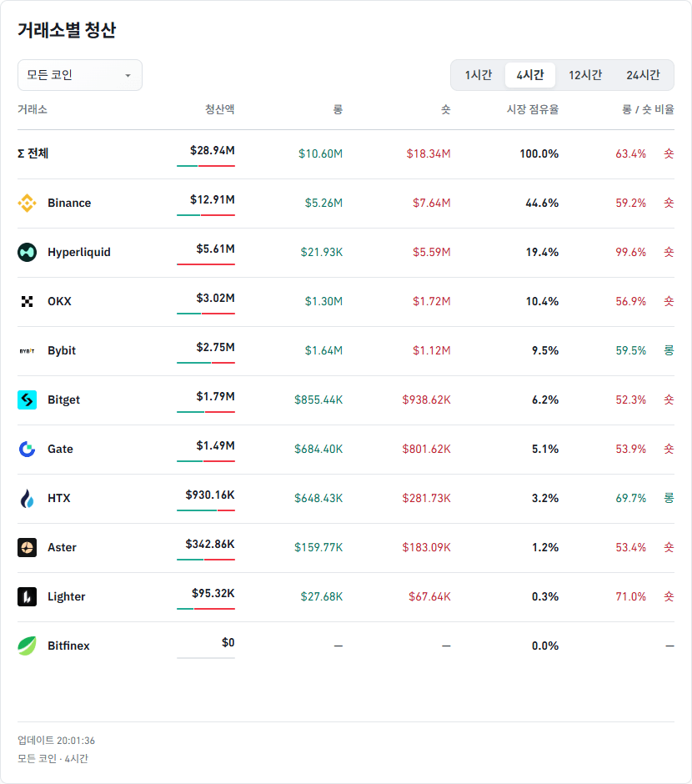Click the Σ 전체 total row label
This screenshot has height=784, width=692.
click(33, 153)
